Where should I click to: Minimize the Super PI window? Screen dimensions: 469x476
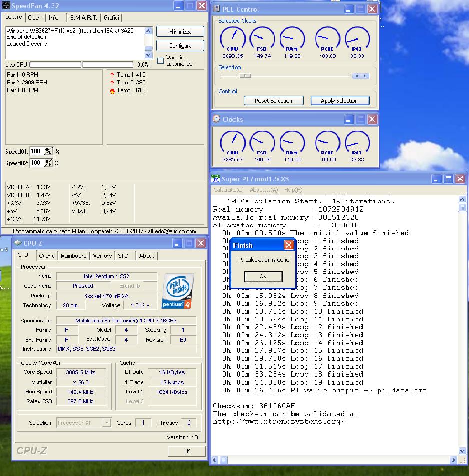click(x=436, y=179)
